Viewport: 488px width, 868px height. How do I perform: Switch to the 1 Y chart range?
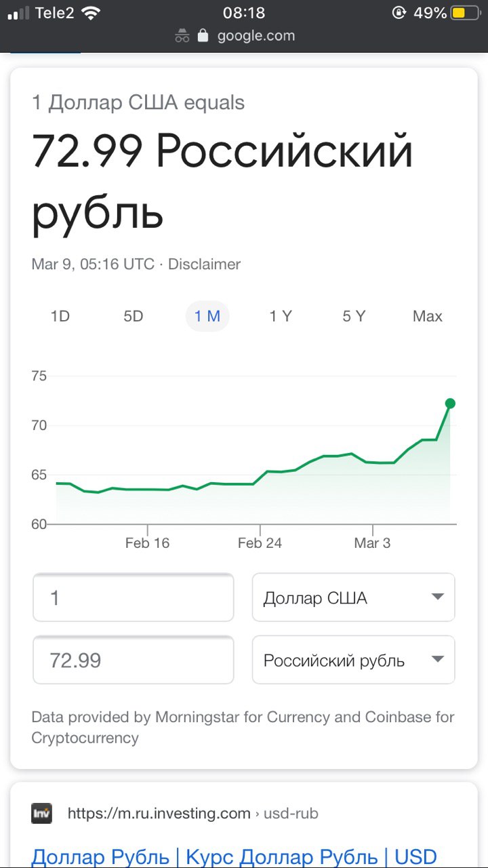pyautogui.click(x=281, y=316)
